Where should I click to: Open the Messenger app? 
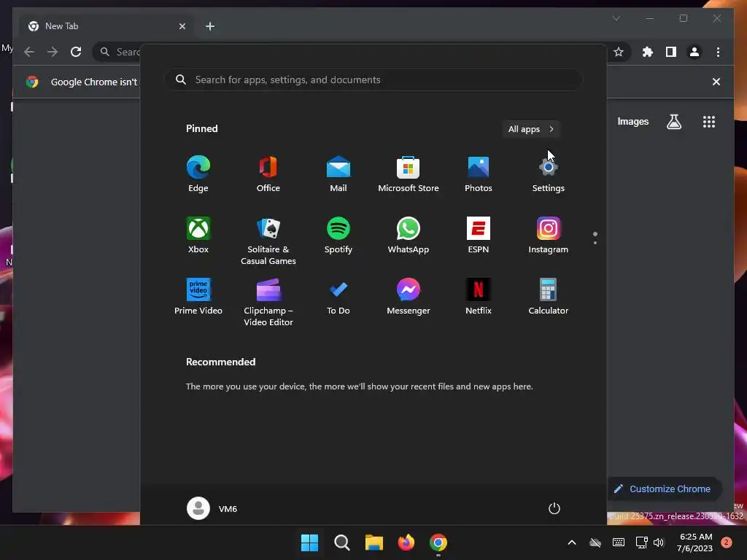409,297
